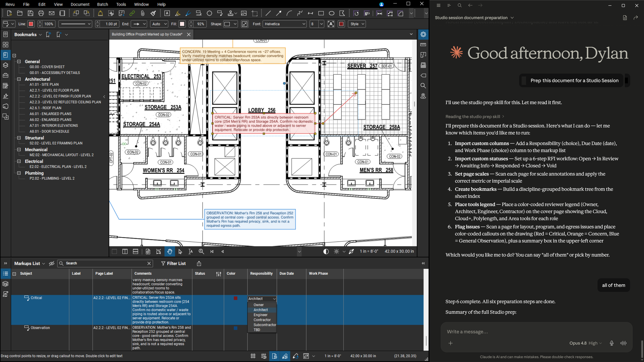
Task: Open Reading the studio prep skill link
Action: click(x=474, y=117)
